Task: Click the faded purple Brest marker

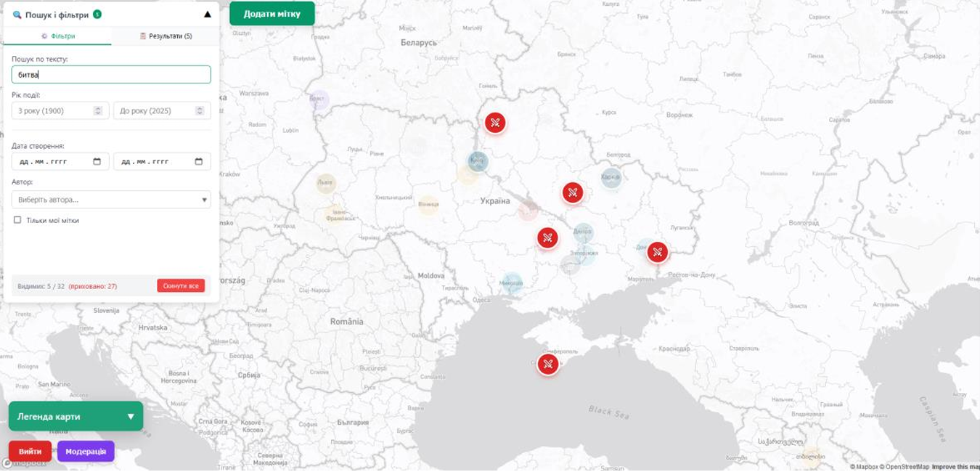Action: point(319,99)
